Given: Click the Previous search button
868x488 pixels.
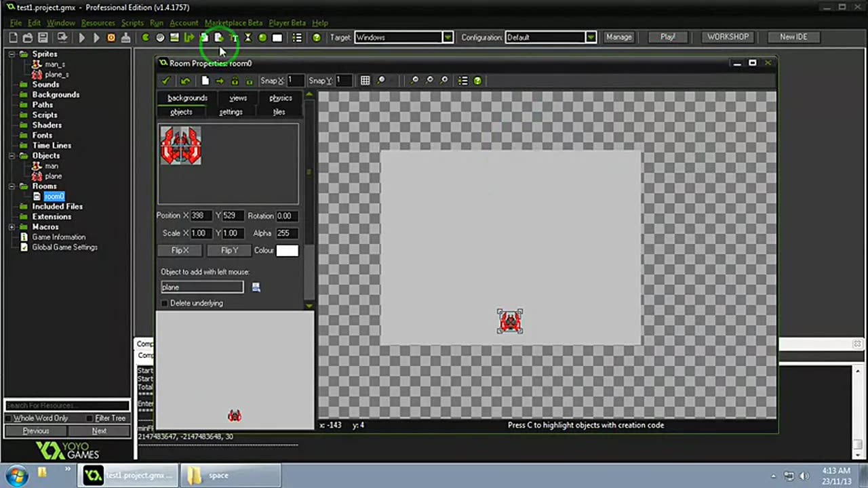Looking at the screenshot, I should click(35, 431).
